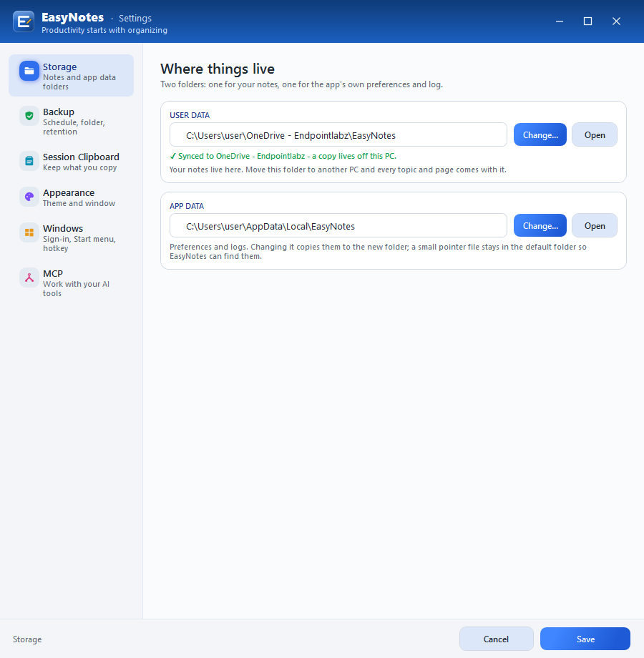Click the MCP connector icon
This screenshot has width=644, height=658.
tap(29, 278)
